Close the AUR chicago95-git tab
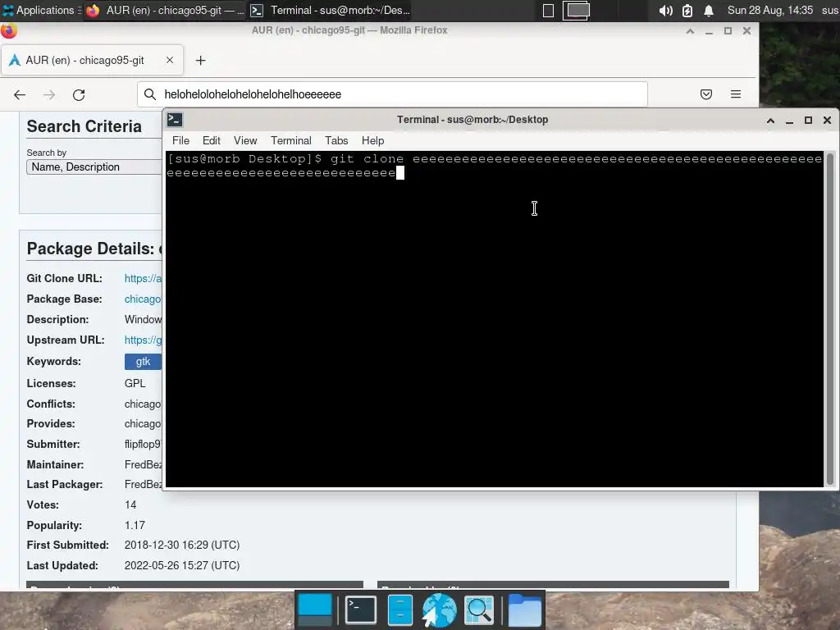The height and width of the screenshot is (630, 840). click(169, 60)
